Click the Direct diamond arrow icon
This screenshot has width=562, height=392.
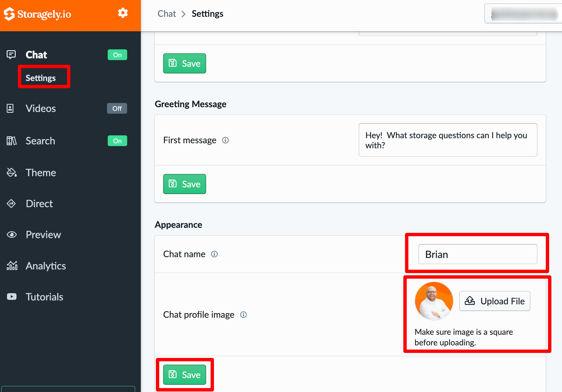(x=11, y=204)
